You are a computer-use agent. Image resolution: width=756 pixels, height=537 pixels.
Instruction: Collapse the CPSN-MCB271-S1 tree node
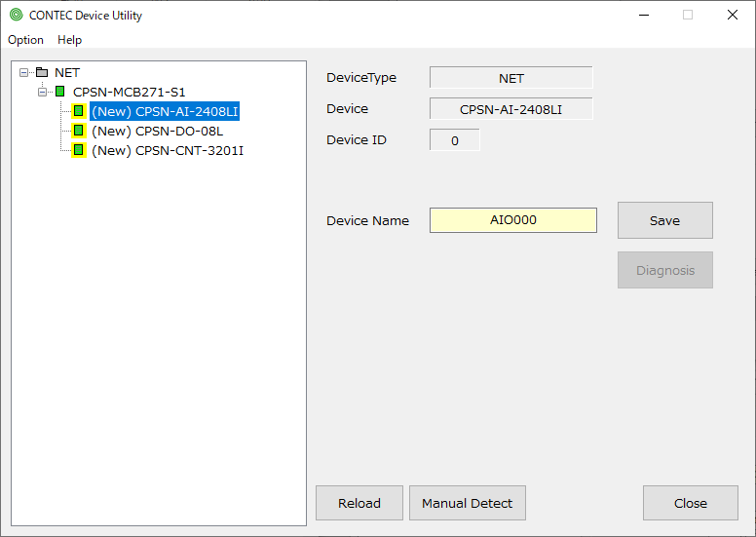(43, 93)
